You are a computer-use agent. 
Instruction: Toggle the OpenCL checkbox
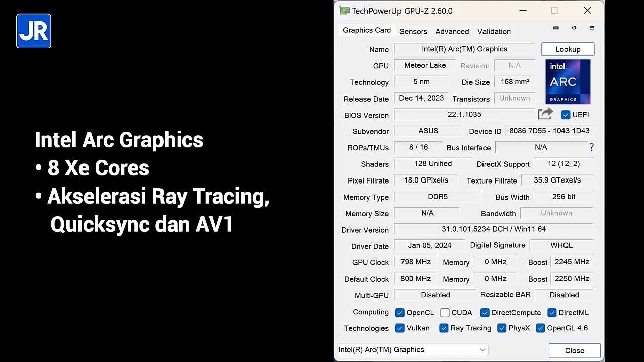click(x=399, y=313)
